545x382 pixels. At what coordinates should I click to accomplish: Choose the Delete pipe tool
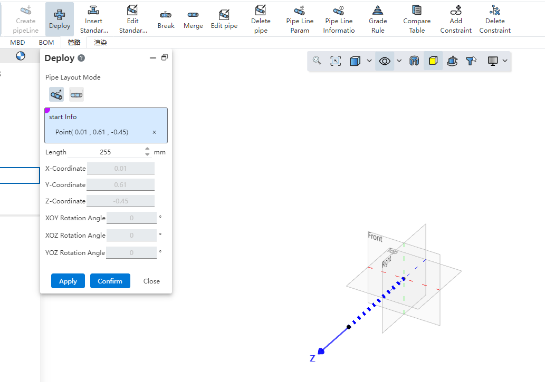pos(261,19)
